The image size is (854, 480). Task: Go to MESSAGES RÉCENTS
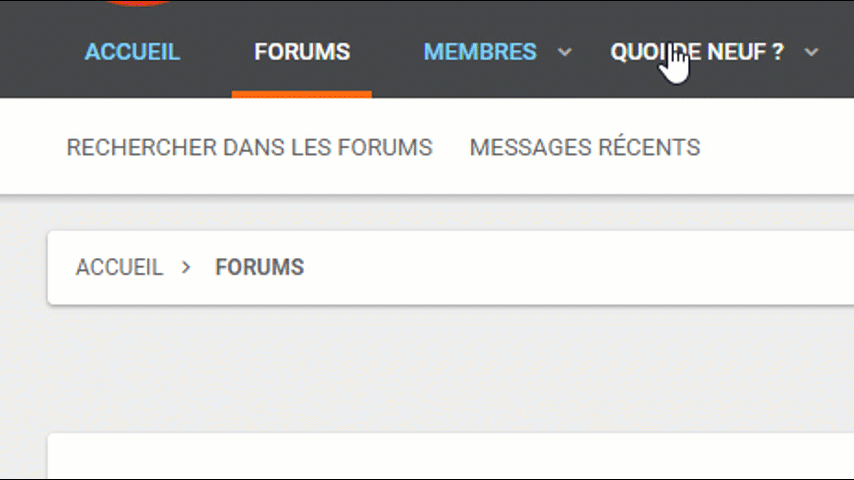585,148
